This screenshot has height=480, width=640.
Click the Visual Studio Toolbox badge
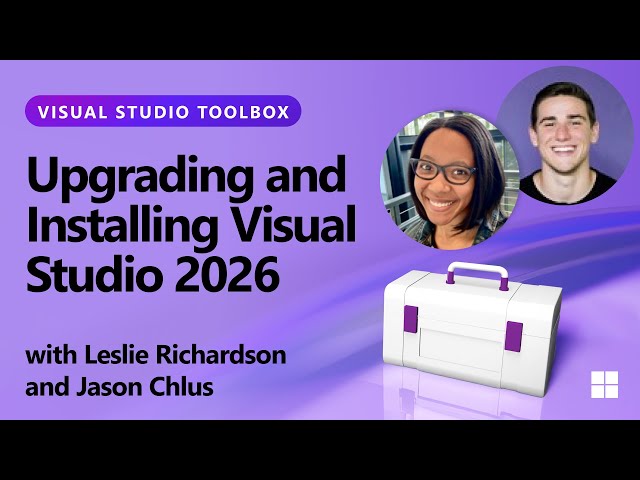pyautogui.click(x=163, y=111)
